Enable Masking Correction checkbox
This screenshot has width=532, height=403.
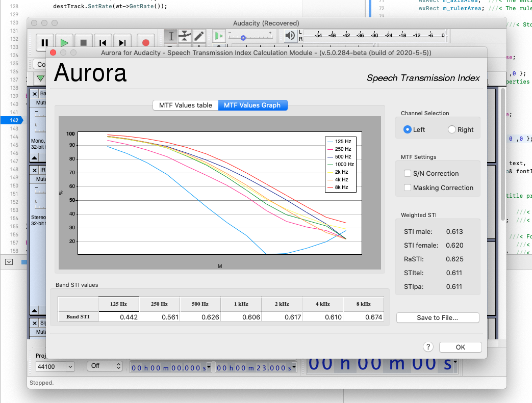click(408, 187)
